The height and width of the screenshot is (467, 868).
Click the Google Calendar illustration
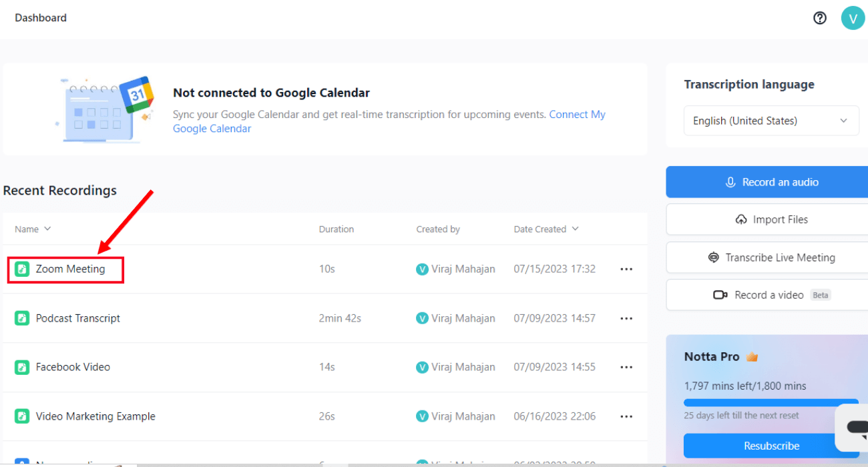pyautogui.click(x=105, y=109)
